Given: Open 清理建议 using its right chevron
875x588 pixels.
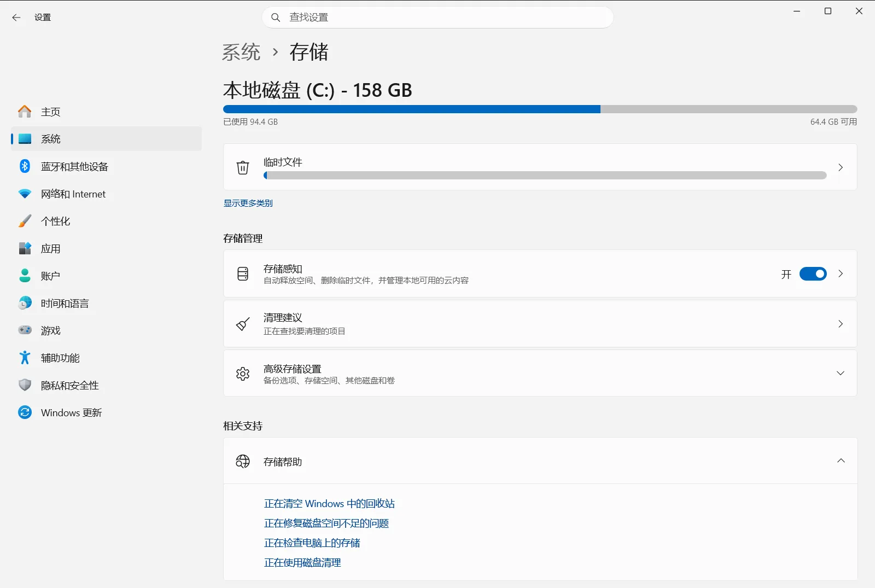Looking at the screenshot, I should pyautogui.click(x=841, y=324).
